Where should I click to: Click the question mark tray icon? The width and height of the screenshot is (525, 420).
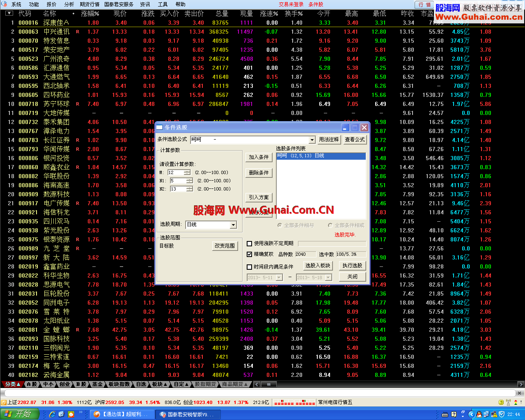(x=454, y=414)
